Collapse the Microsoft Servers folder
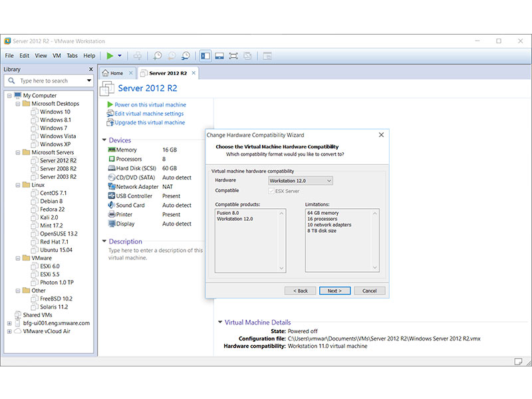This screenshot has height=399, width=532. click(x=18, y=153)
